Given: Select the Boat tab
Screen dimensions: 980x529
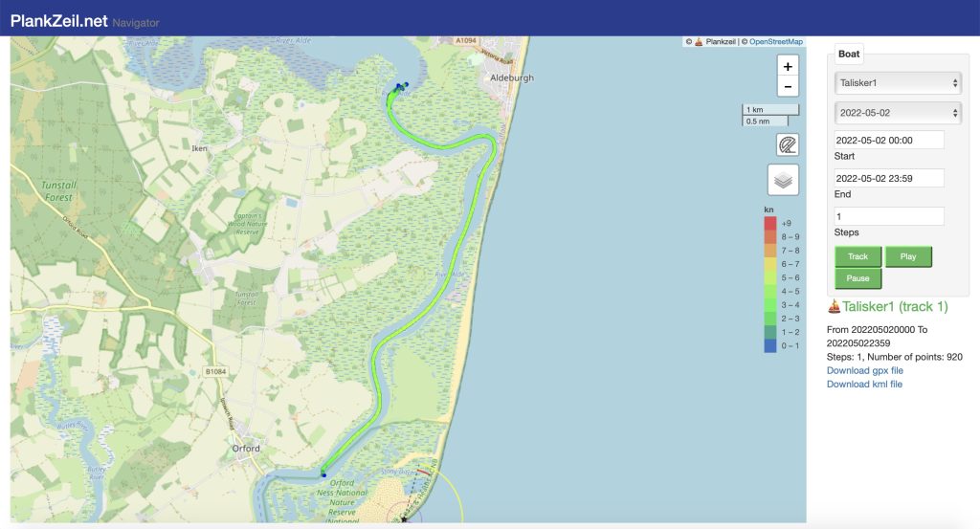Looking at the screenshot, I should coord(849,54).
